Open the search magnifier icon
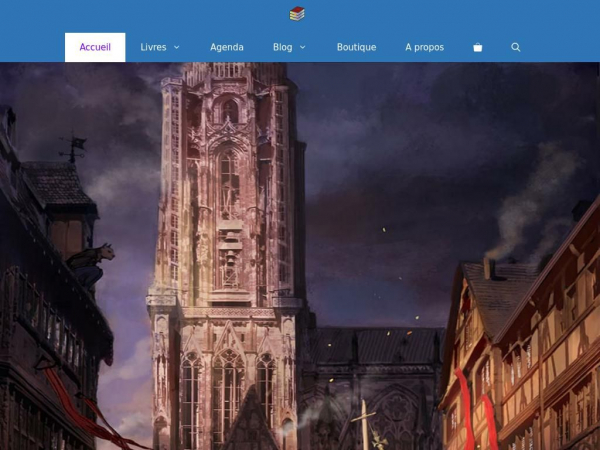Image resolution: width=600 pixels, height=450 pixels. (x=515, y=47)
